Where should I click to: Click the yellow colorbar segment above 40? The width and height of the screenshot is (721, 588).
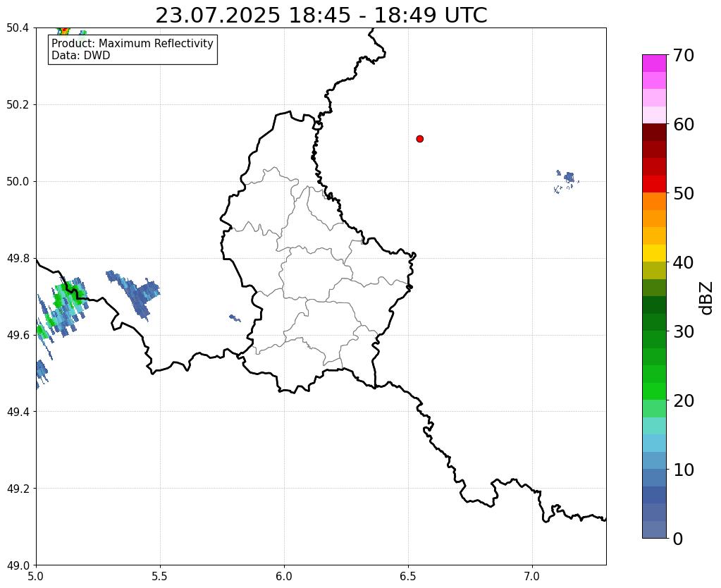pyautogui.click(x=654, y=253)
